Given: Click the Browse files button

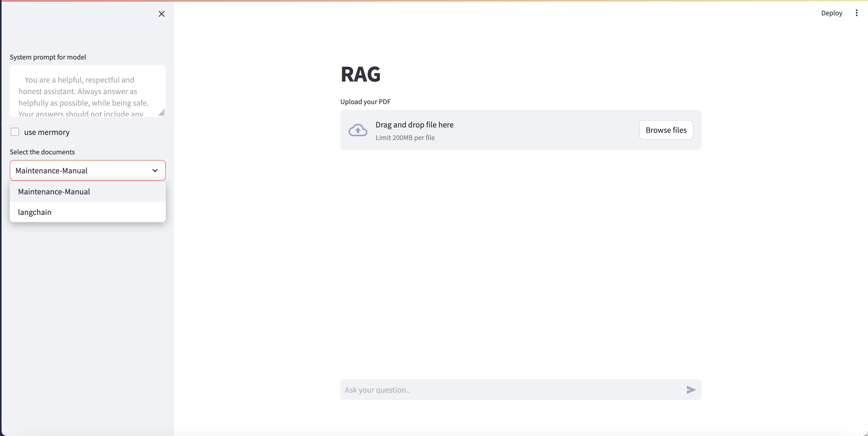Looking at the screenshot, I should pyautogui.click(x=666, y=130).
